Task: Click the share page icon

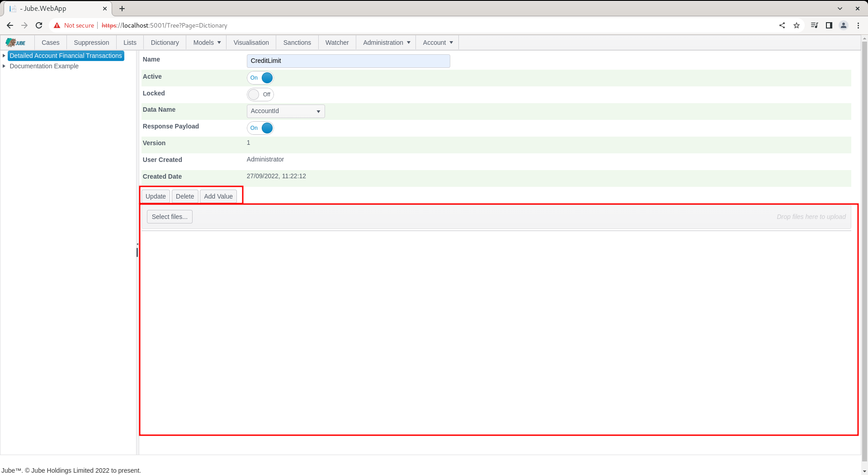Action: (782, 25)
